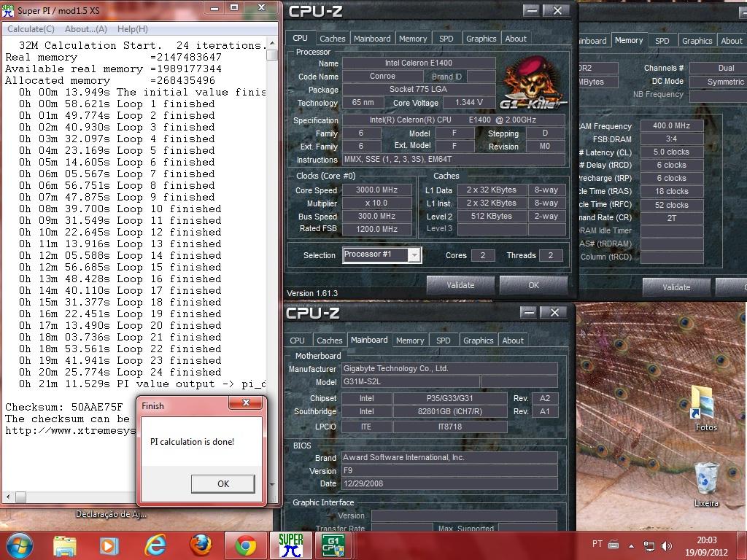Select Graphics tab in right CPU-Z window
Image resolution: width=747 pixels, height=560 pixels.
[697, 41]
